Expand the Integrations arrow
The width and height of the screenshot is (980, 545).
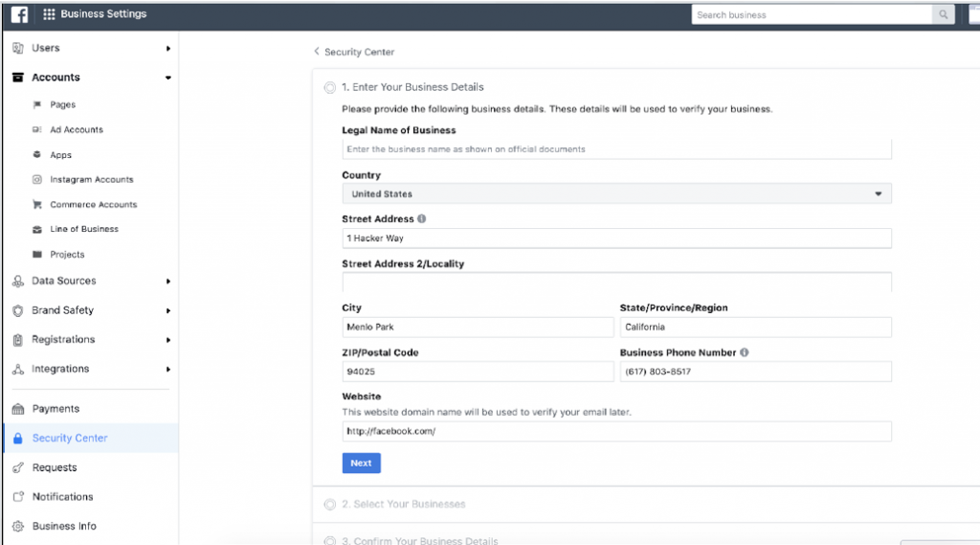click(x=168, y=369)
